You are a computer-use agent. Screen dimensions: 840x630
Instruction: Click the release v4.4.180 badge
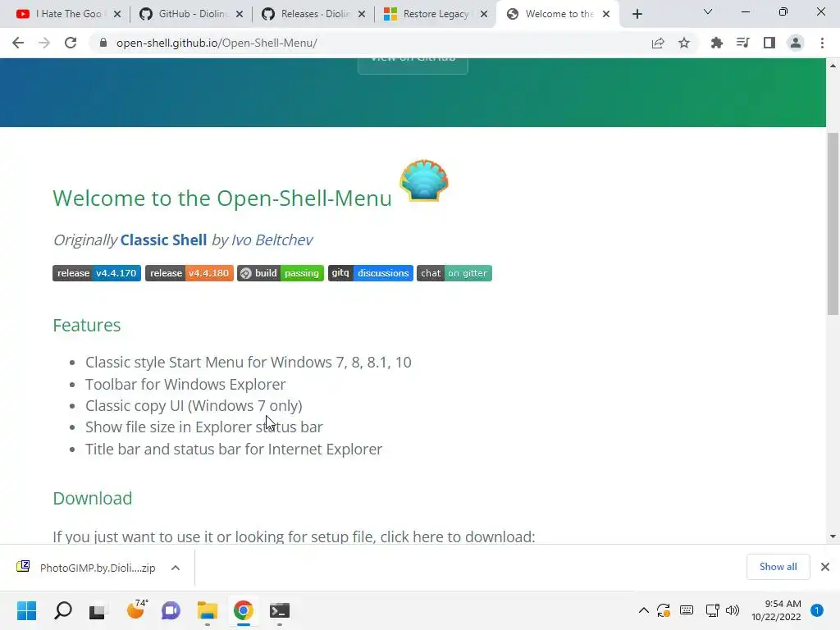point(189,273)
